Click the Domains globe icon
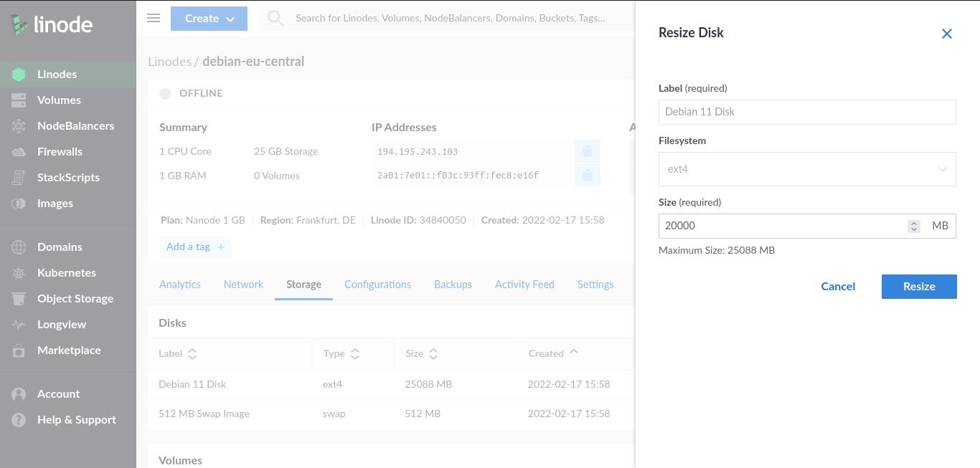 point(19,247)
